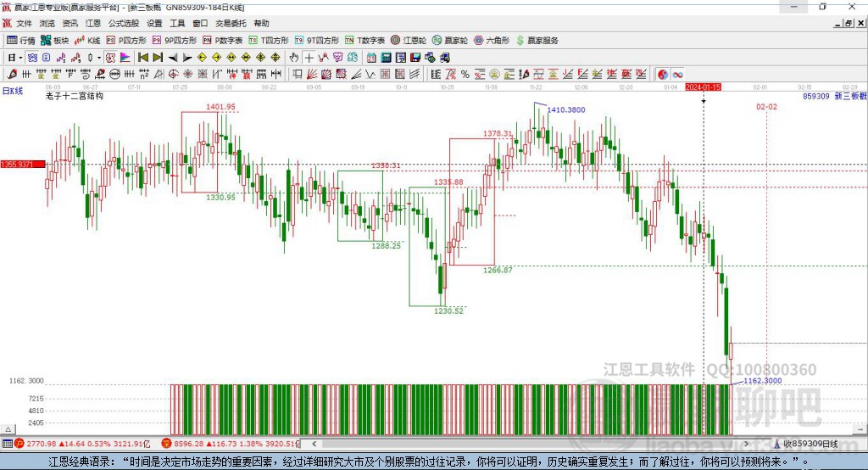Open the 江恩轮 Gann wheel
This screenshot has width=868, height=470.
[x=409, y=41]
